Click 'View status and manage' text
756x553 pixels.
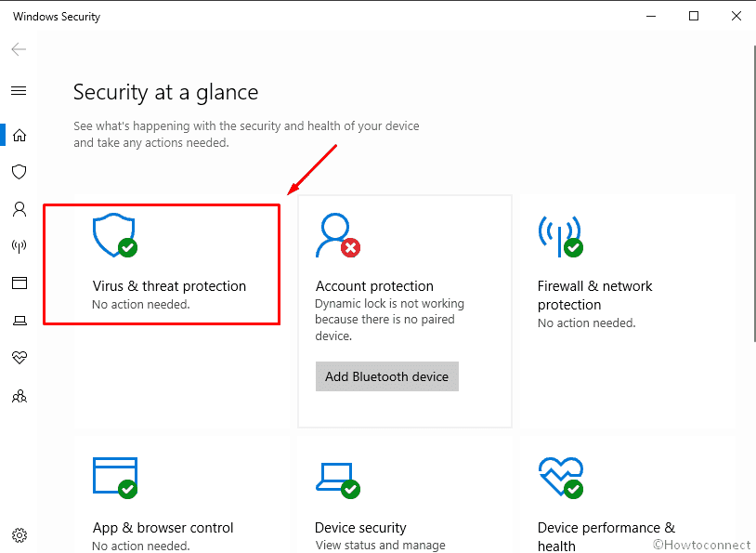[x=381, y=546]
